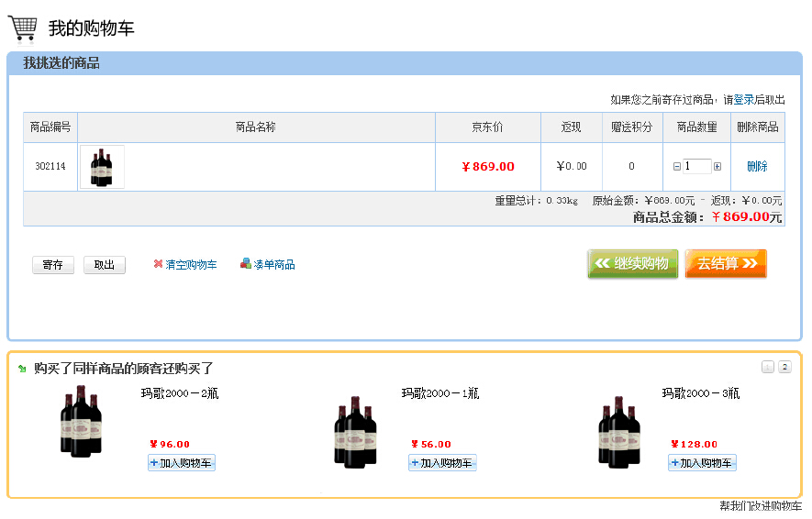Add 玛歌2000-3瓶 to cart
The height and width of the screenshot is (519, 812).
point(703,463)
